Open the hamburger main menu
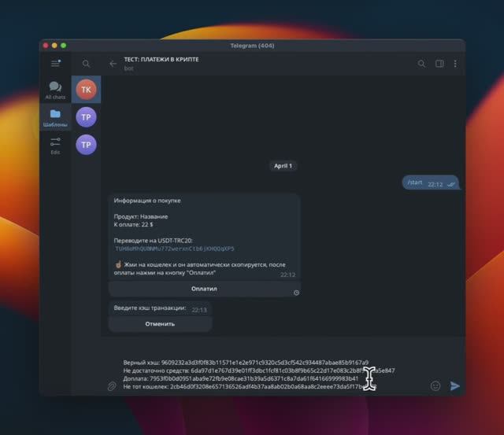Image resolution: width=504 pixels, height=435 pixels. (x=55, y=63)
